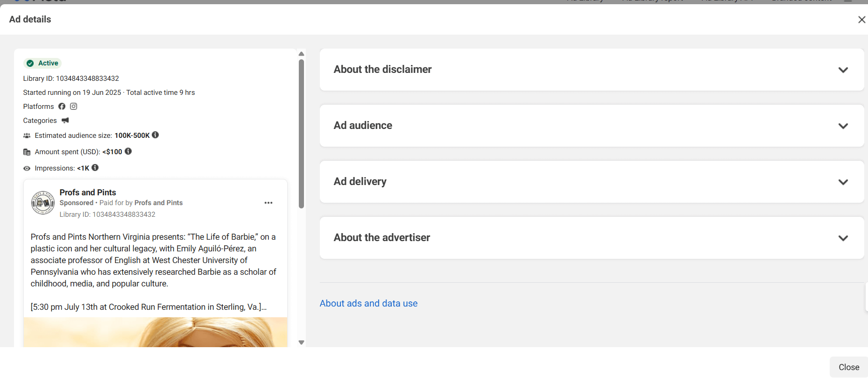Viewport: 868px width, 378px height.
Task: Click the Started running on 19 Jun 2025 text
Action: click(x=72, y=93)
